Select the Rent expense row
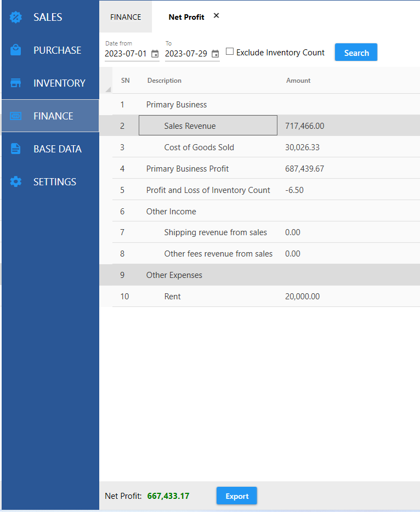The width and height of the screenshot is (420, 512). [x=172, y=297]
